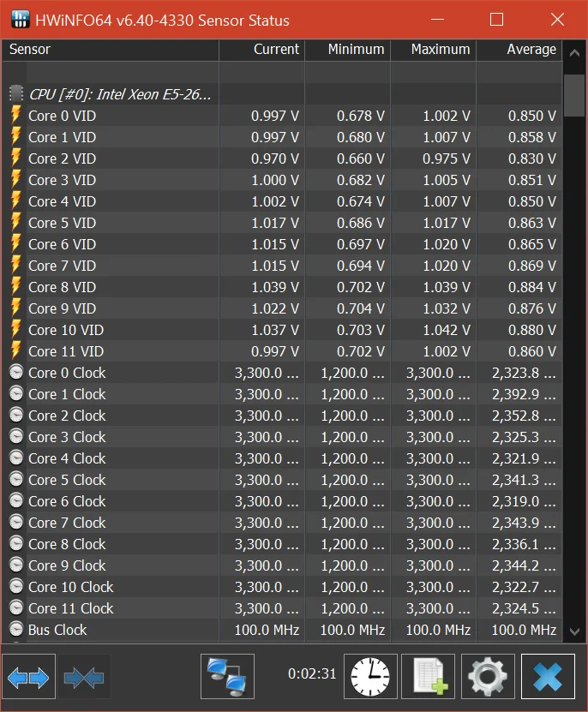Click Core 1 Clock average value 2,392.9

524,394
